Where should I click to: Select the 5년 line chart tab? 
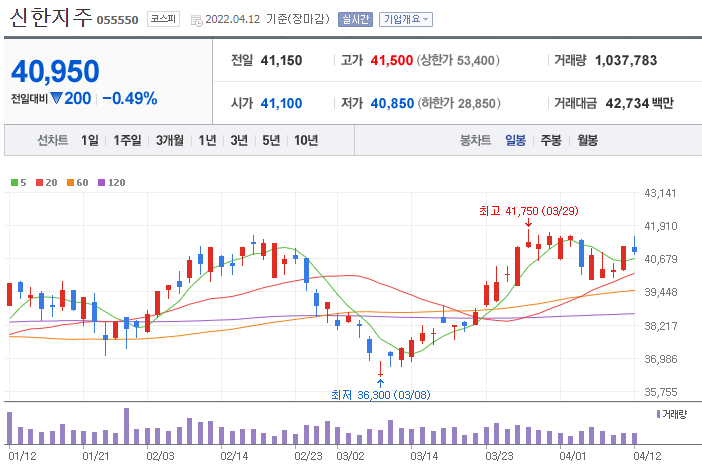[271, 141]
